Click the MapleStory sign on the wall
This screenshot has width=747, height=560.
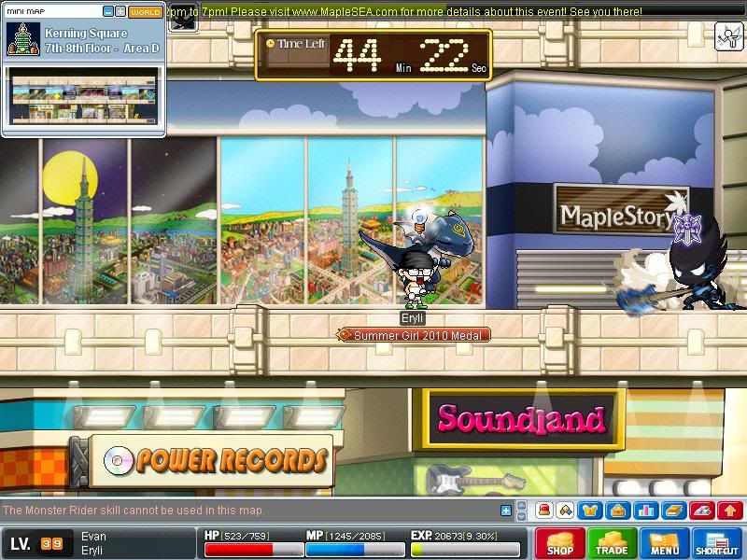(622, 209)
